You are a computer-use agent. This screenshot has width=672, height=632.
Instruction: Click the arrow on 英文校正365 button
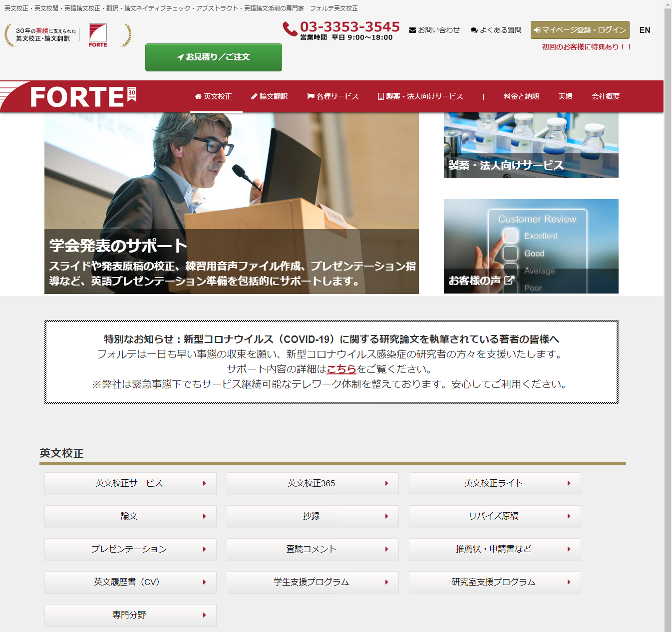(387, 483)
